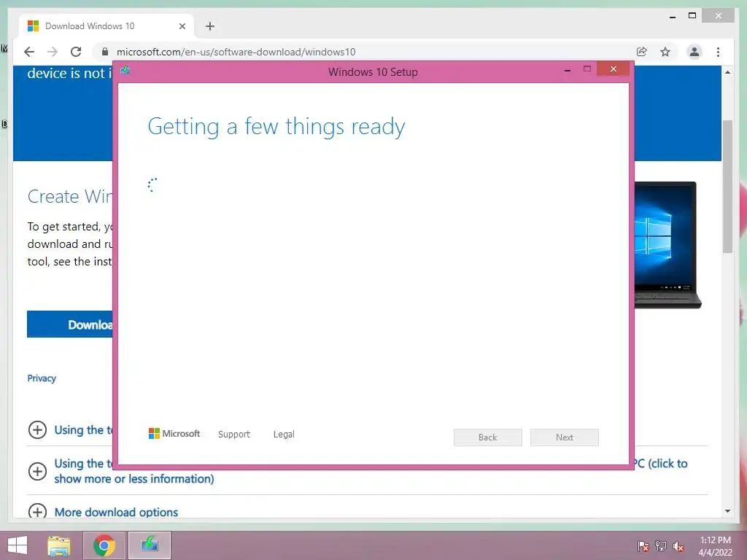
Task: Minimize the Chrome browser window
Action: (673, 16)
